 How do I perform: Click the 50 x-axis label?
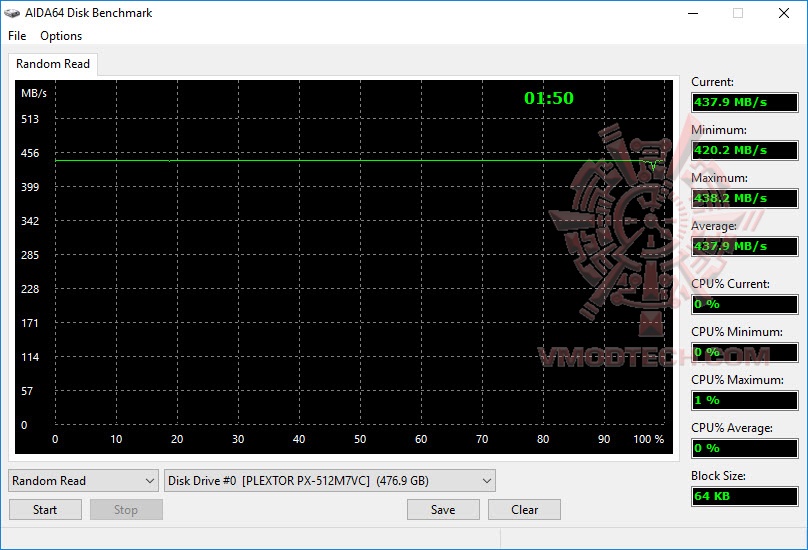click(360, 439)
